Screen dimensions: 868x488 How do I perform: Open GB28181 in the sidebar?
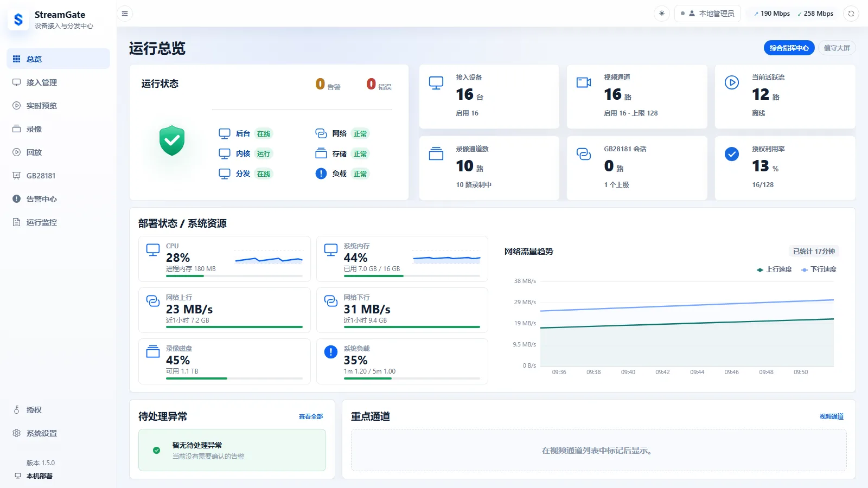coord(58,176)
